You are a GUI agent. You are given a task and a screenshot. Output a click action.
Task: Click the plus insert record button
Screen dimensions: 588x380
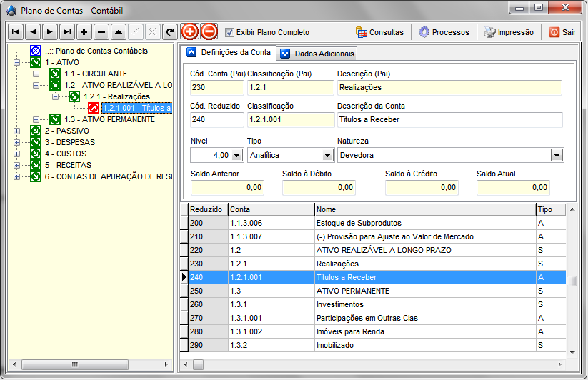[84, 32]
